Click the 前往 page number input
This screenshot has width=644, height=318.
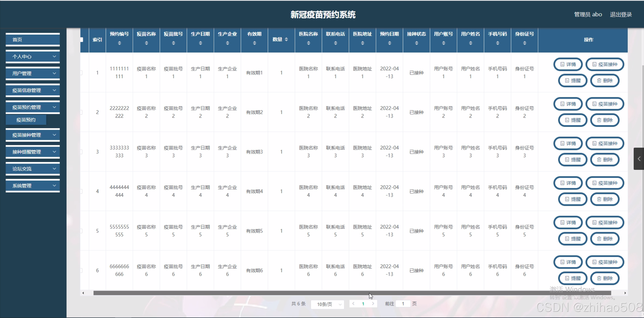tap(403, 304)
